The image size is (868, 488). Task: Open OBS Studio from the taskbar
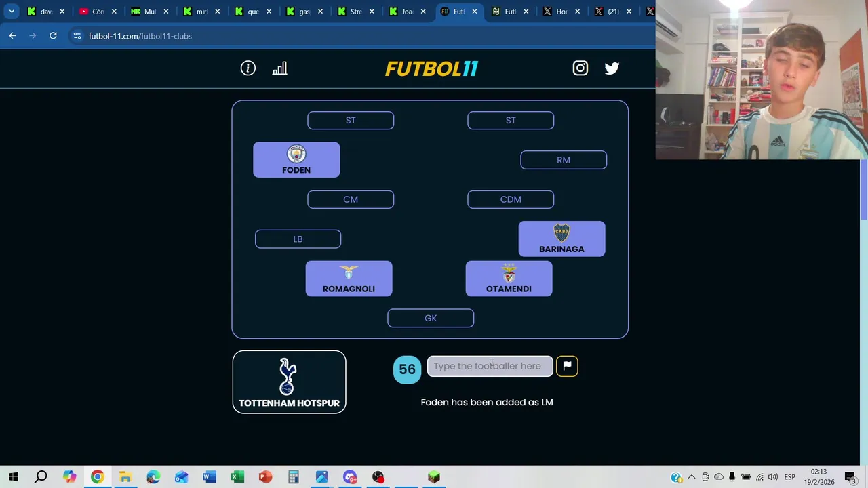[378, 477]
